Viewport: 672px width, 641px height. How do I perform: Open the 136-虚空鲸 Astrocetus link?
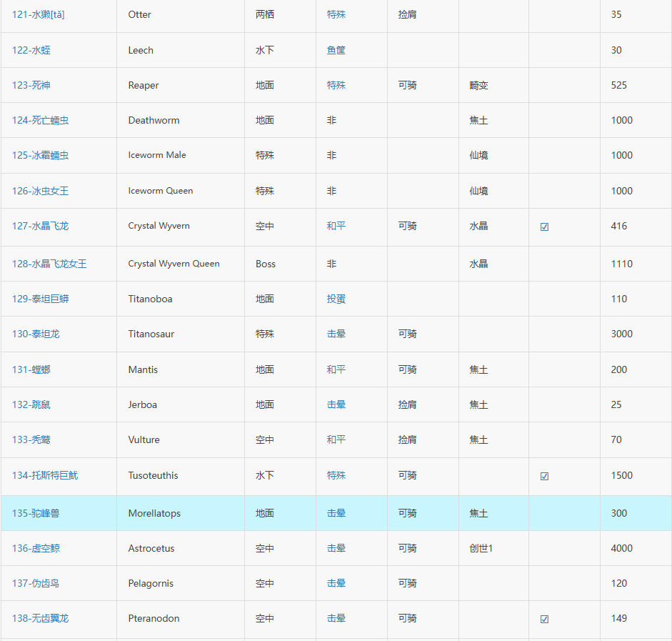pos(36,548)
